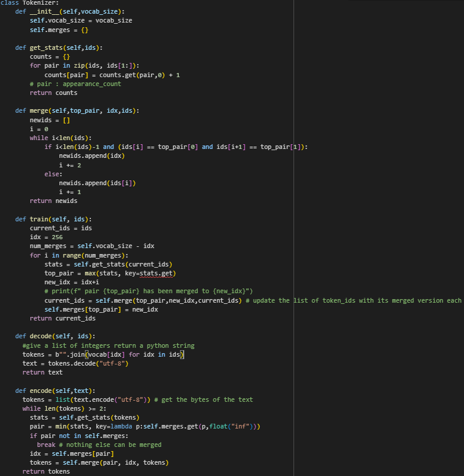
Task: Click the 'i += 2' line
Action: click(70, 165)
